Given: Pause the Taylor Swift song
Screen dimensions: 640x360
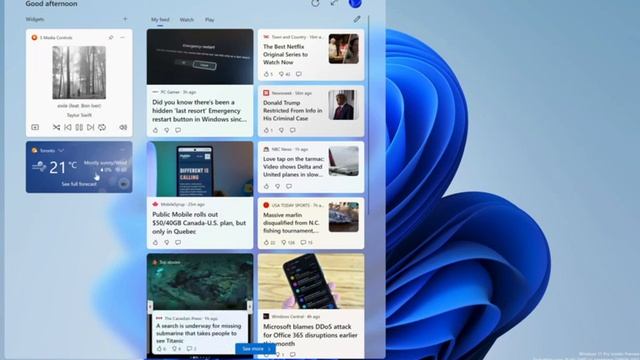Looking at the screenshot, I should point(79,127).
